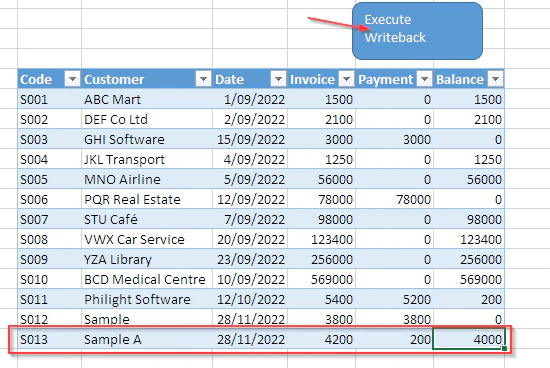Select code cell S004
The image size is (550, 368).
point(49,159)
